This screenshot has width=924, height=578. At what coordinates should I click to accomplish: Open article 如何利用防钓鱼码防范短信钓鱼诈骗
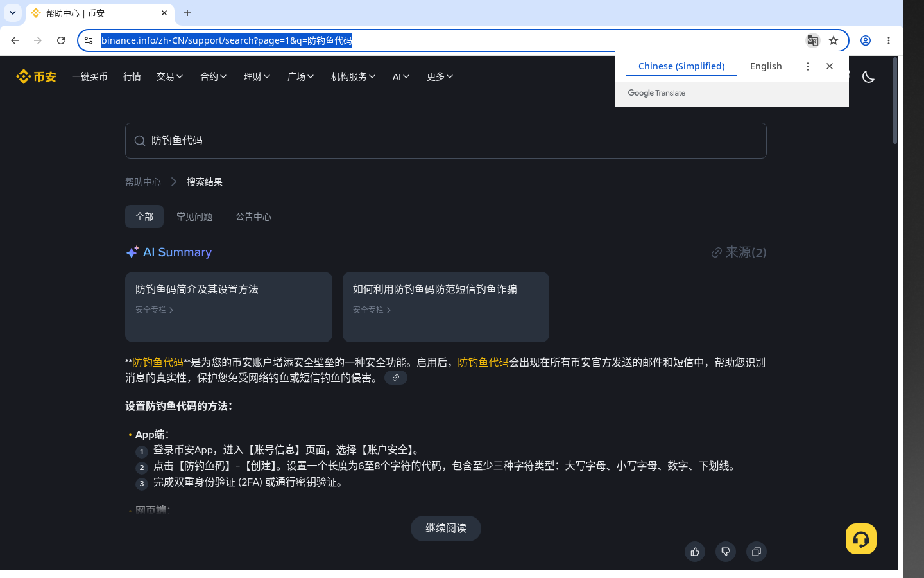(x=446, y=307)
